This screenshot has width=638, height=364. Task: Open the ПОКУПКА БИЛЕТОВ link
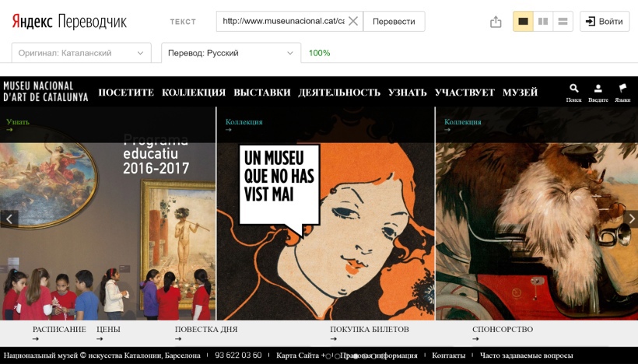click(x=370, y=330)
